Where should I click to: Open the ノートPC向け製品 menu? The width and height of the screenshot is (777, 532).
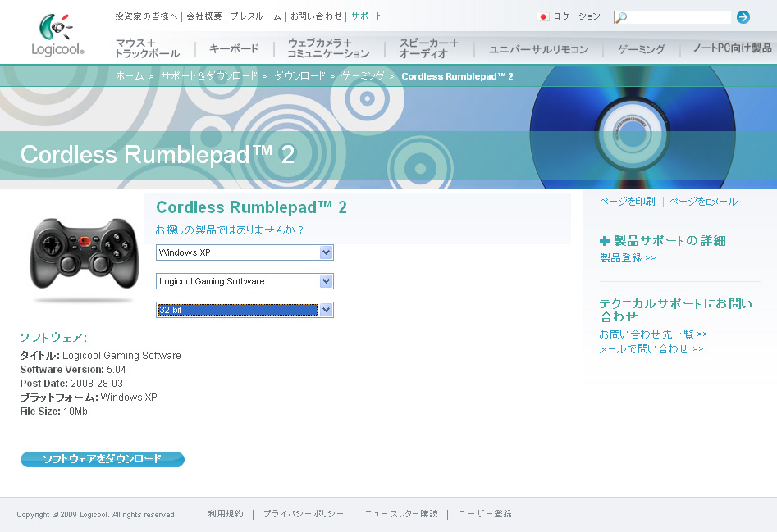[x=732, y=48]
